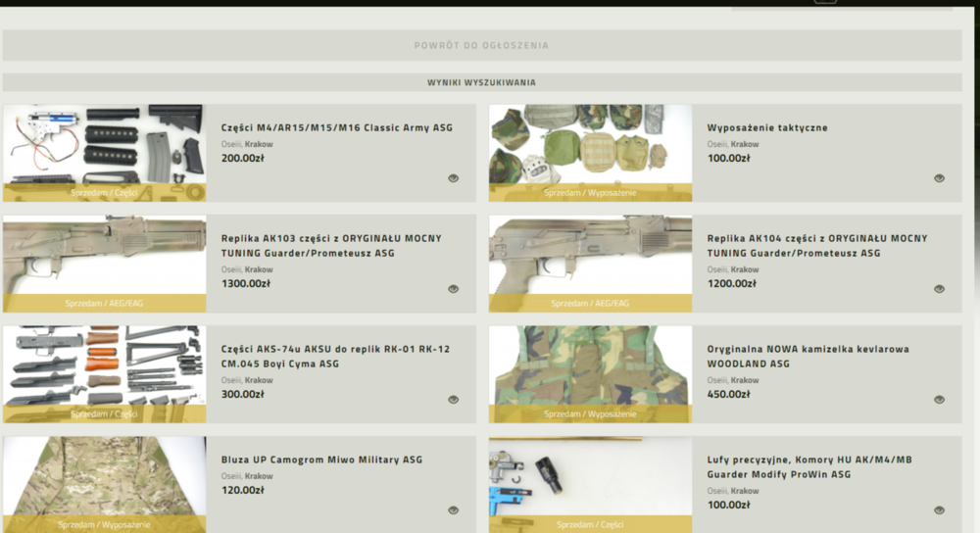Click the POWRÓT DO OGŁOSZENIA button
The width and height of the screenshot is (980, 533).
coord(482,45)
